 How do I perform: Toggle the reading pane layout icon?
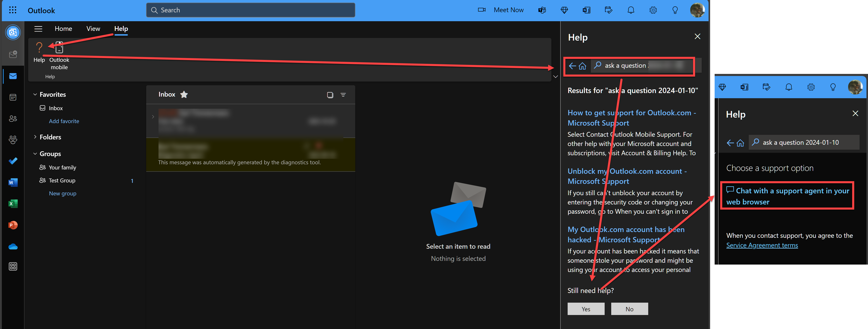[330, 95]
